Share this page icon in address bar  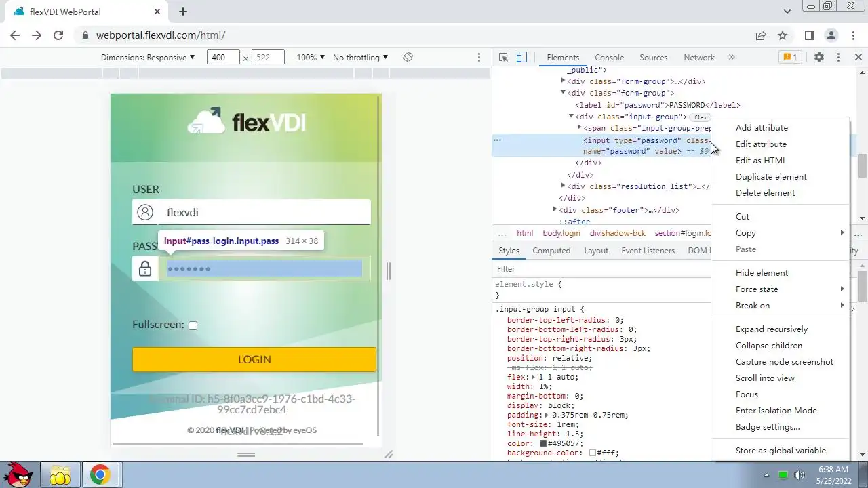coord(761,35)
